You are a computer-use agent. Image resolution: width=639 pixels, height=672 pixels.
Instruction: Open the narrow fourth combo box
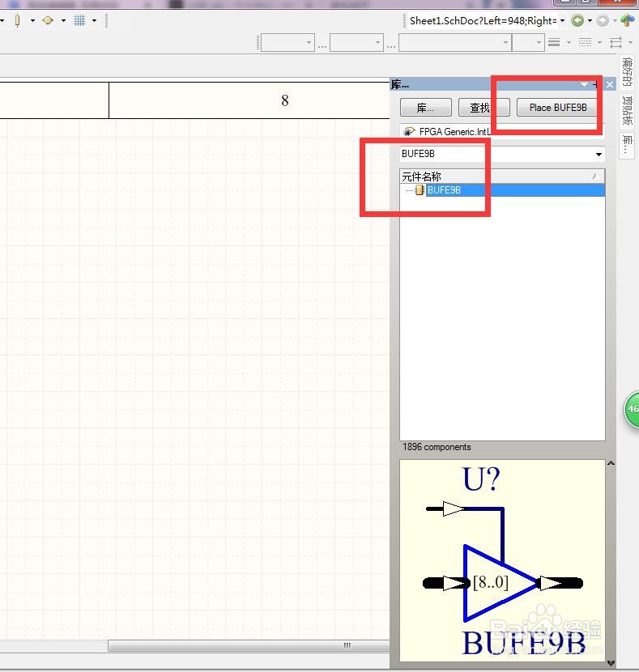(528, 42)
